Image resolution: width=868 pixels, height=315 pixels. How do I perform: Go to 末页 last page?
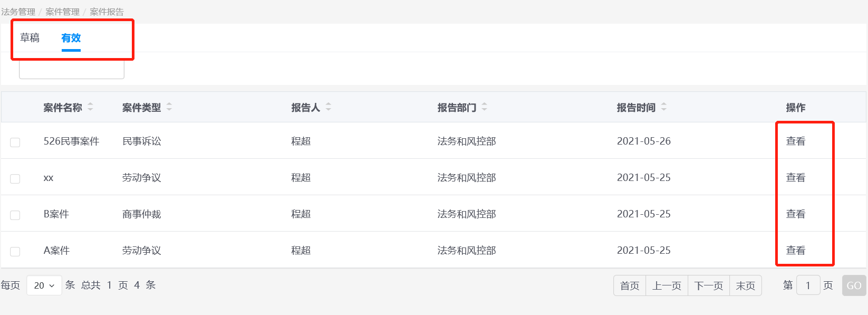(746, 285)
